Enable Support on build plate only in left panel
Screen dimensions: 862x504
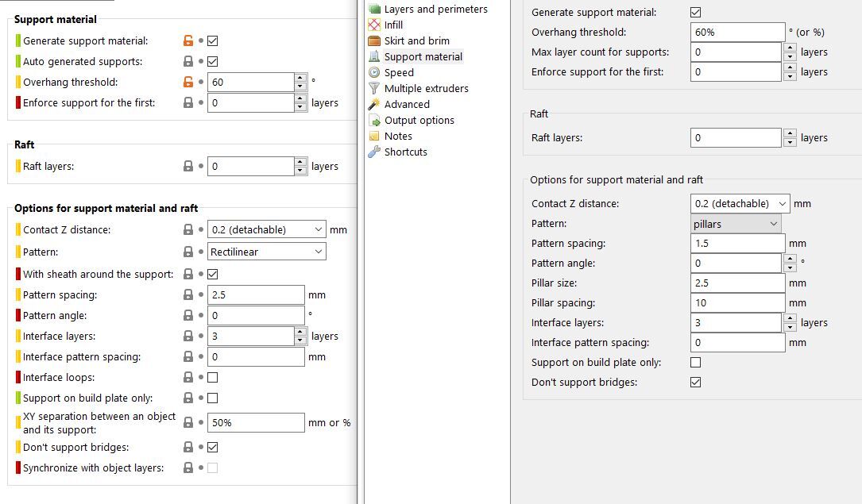coord(213,398)
